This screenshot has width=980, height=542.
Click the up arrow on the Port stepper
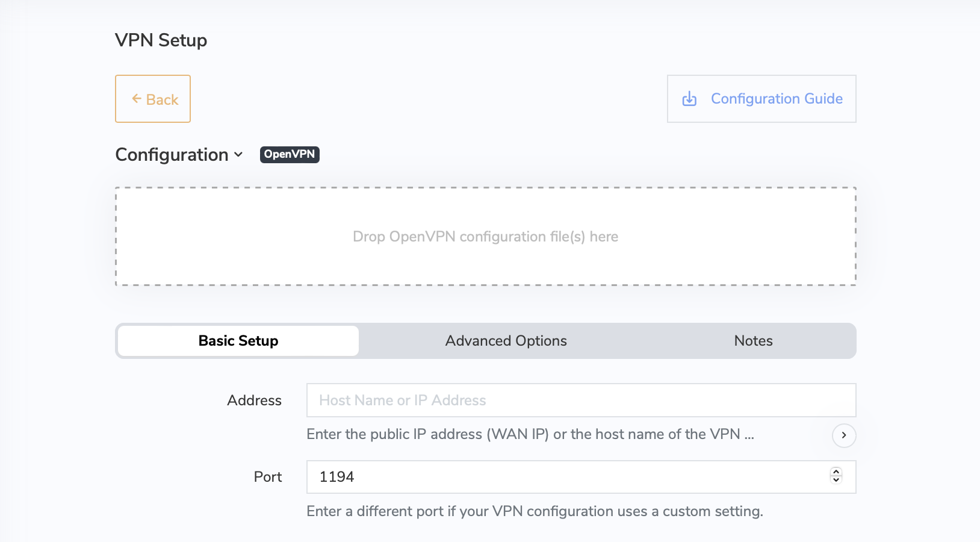836,472
